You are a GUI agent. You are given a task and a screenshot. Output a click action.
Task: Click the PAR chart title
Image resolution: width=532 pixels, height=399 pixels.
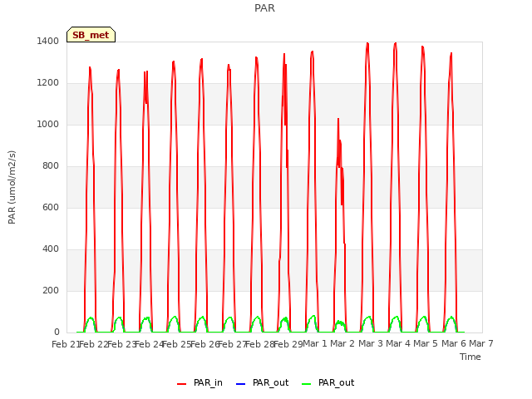264,7
